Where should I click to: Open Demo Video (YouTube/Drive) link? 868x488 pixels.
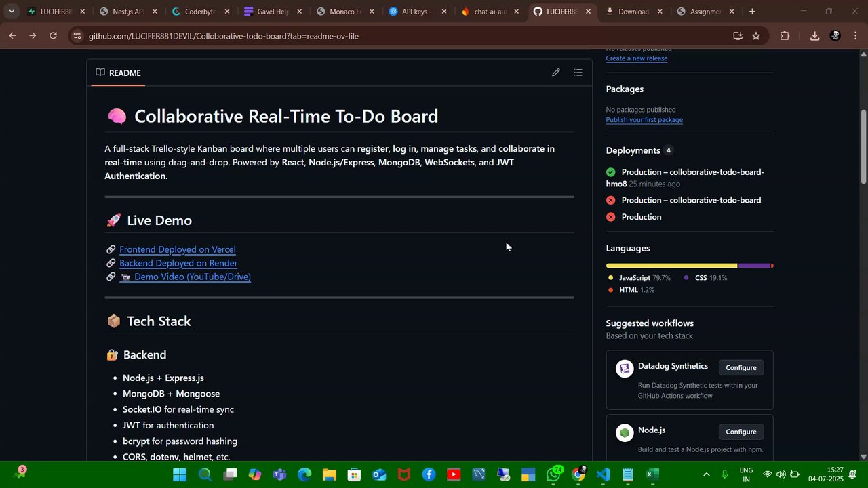185,277
